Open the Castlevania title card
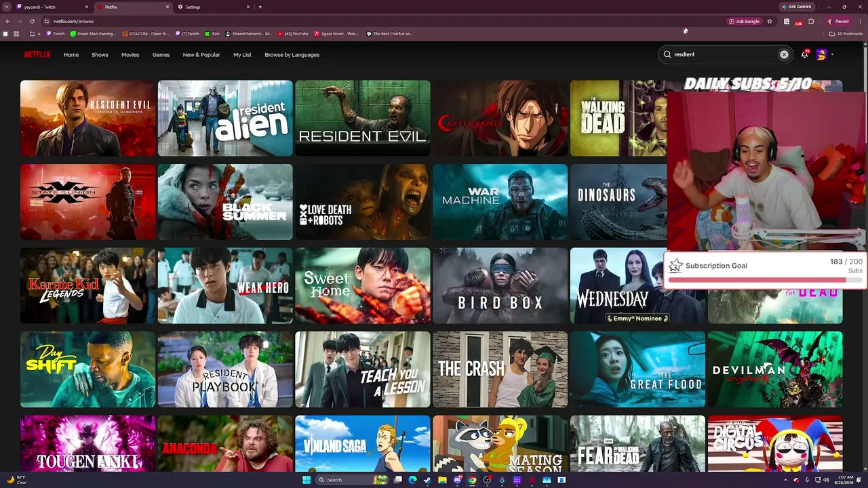Image resolution: width=868 pixels, height=488 pixels. tap(500, 118)
